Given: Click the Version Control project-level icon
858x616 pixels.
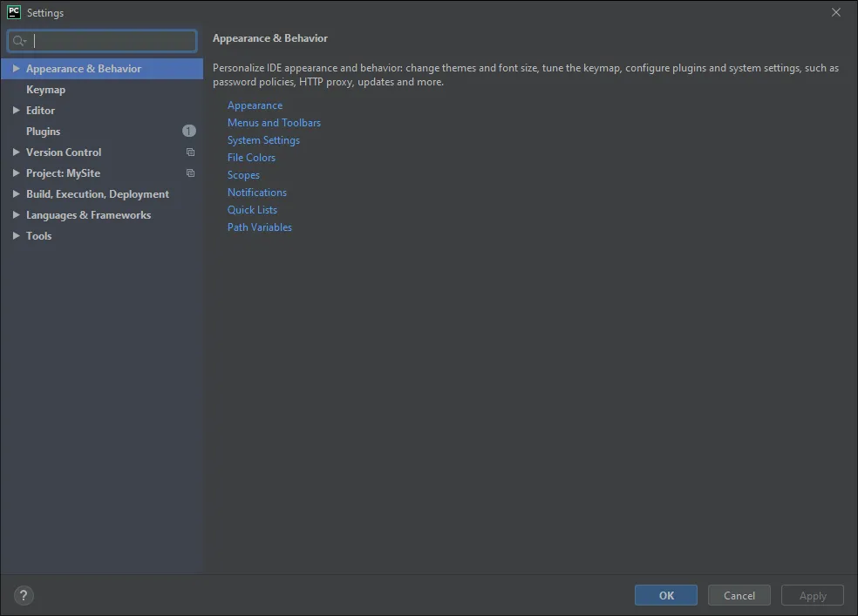Looking at the screenshot, I should tap(190, 152).
